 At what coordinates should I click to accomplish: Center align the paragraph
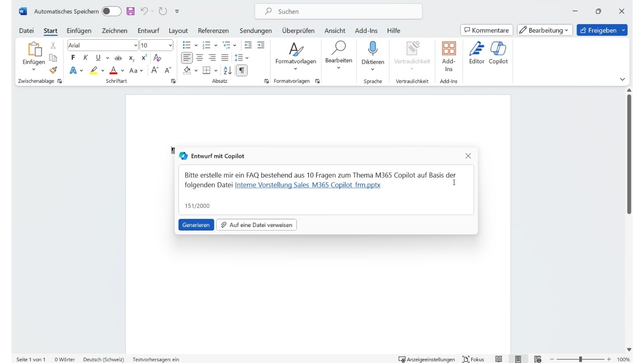(200, 58)
